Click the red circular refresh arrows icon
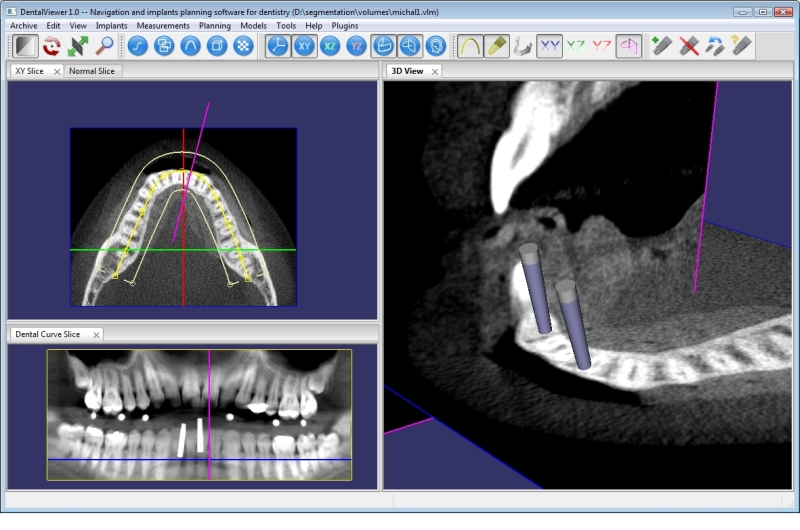Image resolution: width=800 pixels, height=530 pixels. click(x=52, y=46)
